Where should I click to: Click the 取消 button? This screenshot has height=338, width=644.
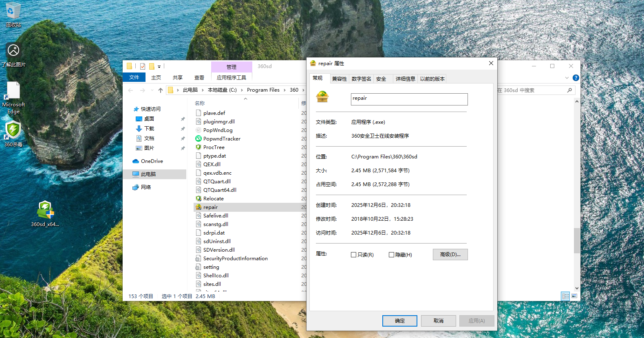tap(439, 321)
